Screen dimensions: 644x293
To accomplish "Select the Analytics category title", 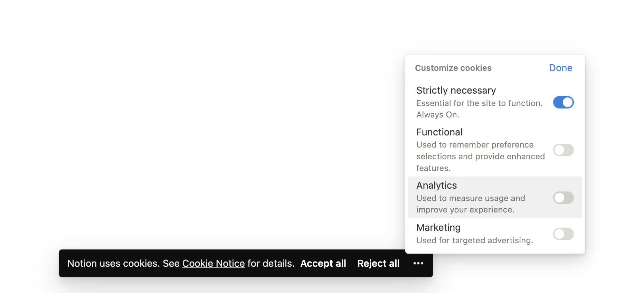I will tap(436, 185).
